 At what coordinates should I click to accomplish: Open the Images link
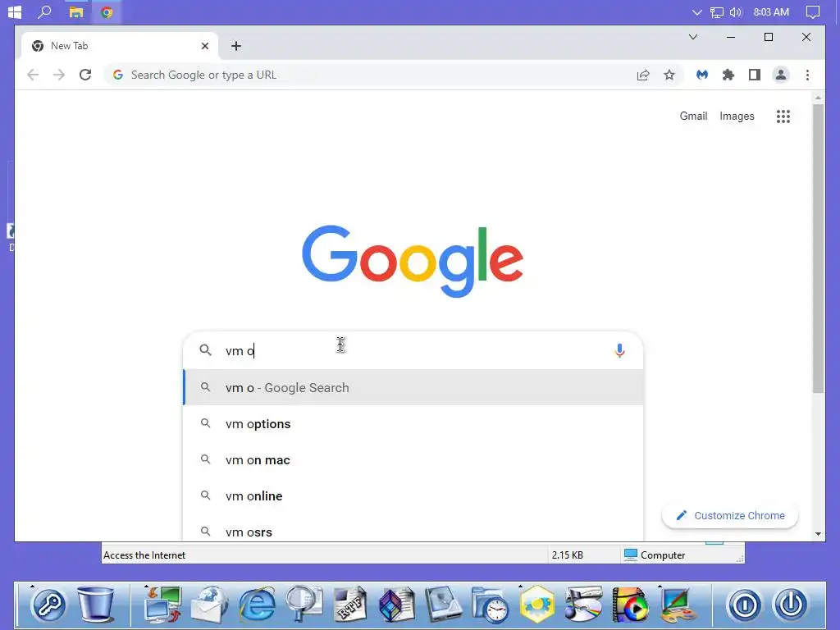click(x=737, y=116)
